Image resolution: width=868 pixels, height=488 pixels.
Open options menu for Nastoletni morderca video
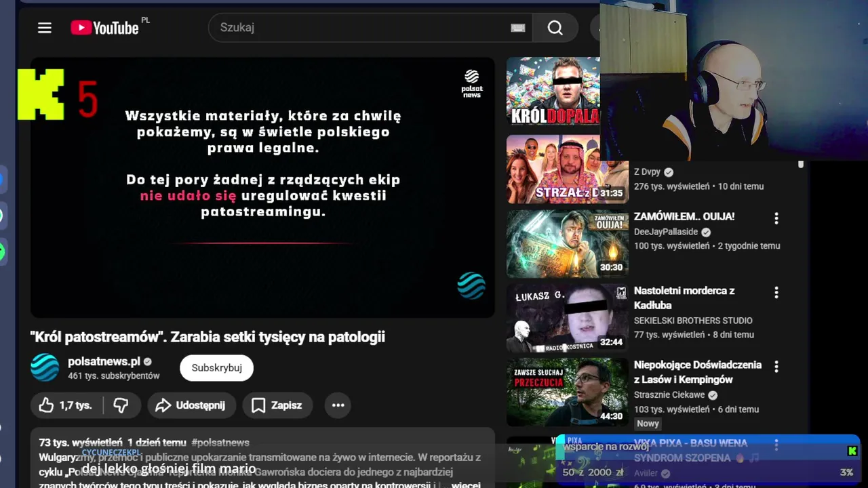776,293
